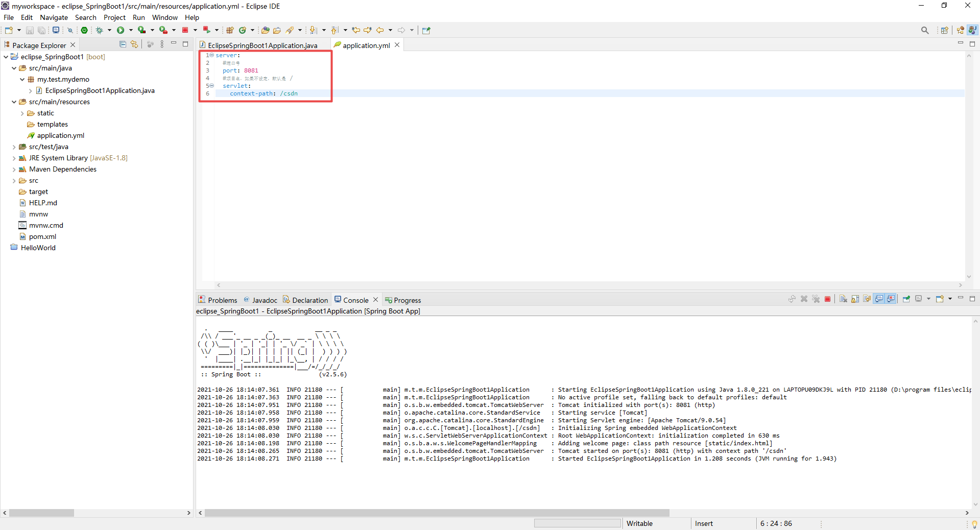
Task: Open the File menu
Action: click(x=9, y=17)
